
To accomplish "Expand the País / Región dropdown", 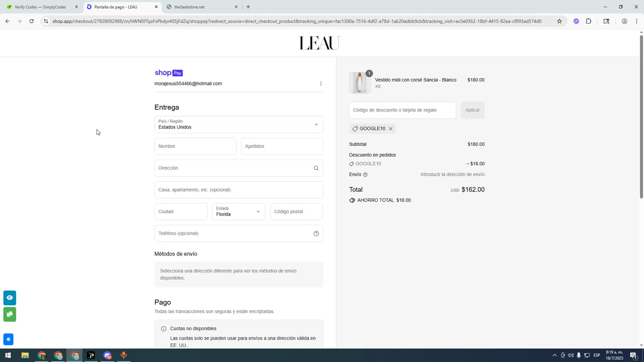I will point(239,125).
